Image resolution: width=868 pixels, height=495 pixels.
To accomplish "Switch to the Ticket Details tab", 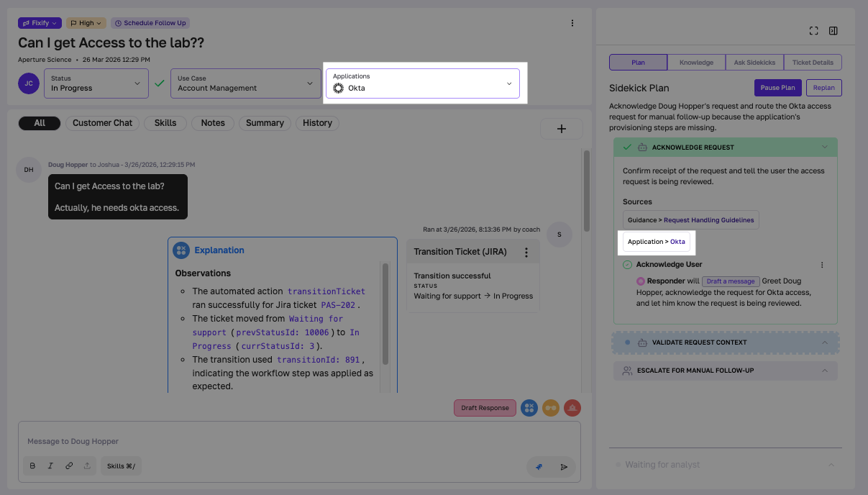I will pyautogui.click(x=813, y=62).
